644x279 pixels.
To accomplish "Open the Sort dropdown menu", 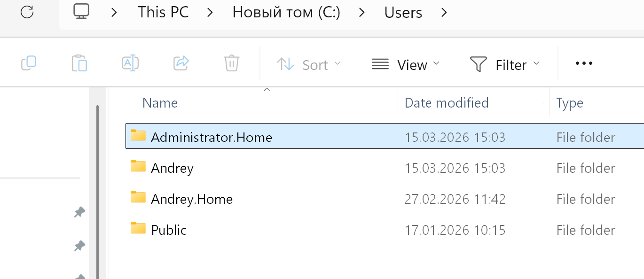I will point(309,64).
